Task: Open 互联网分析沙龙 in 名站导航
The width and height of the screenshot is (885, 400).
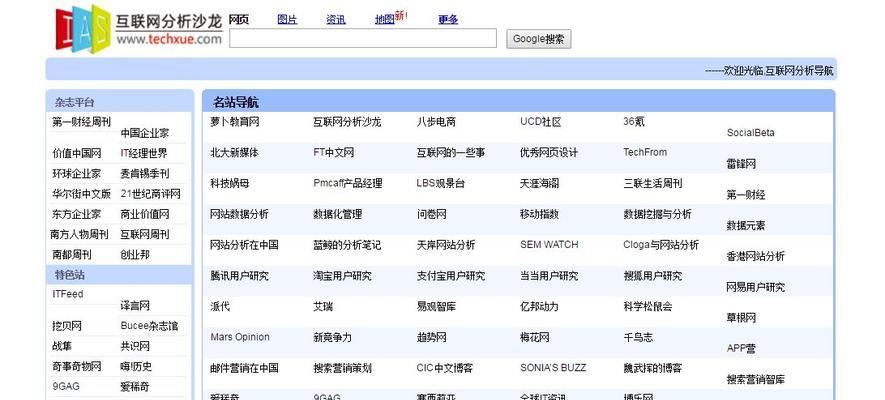Action: click(347, 122)
